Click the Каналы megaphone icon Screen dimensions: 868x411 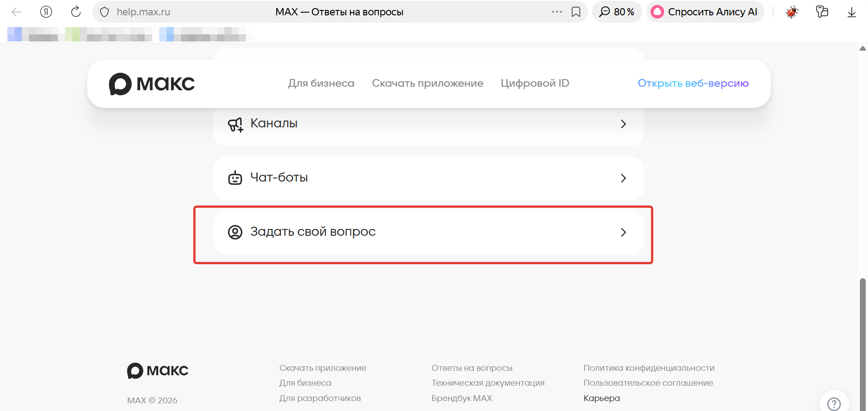point(235,124)
